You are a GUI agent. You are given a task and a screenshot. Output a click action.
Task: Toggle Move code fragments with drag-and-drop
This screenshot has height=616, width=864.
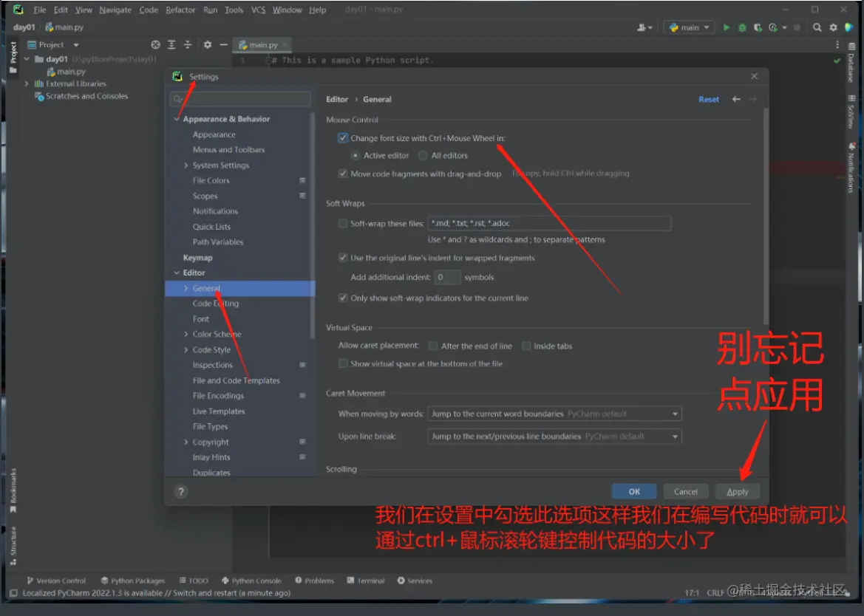coord(343,174)
